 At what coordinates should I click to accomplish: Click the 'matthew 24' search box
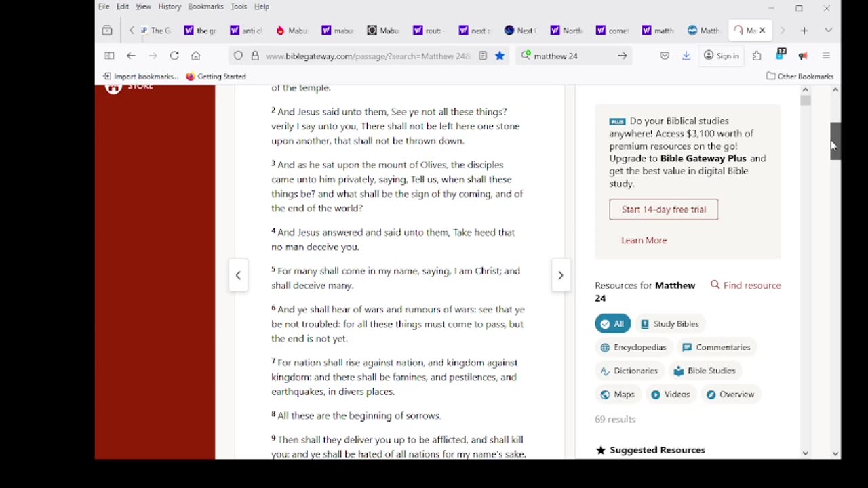[x=573, y=56]
